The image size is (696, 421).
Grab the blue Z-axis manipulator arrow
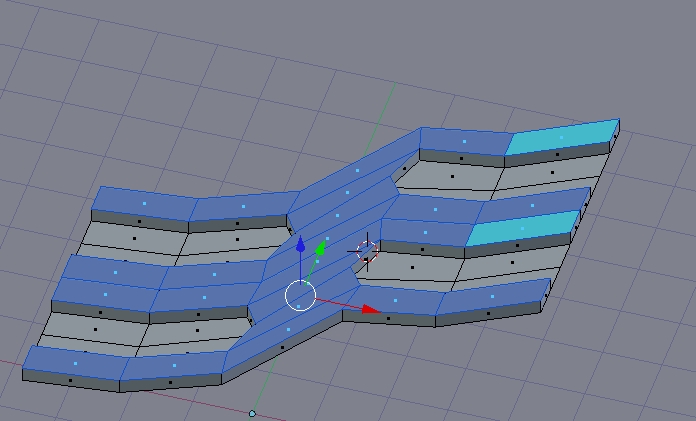[301, 245]
